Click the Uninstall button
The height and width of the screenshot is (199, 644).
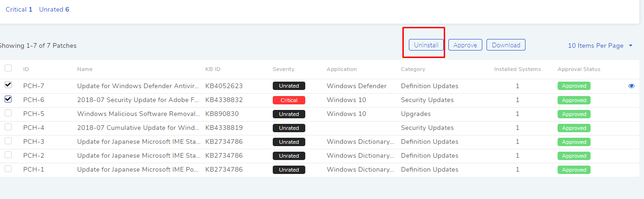[426, 45]
